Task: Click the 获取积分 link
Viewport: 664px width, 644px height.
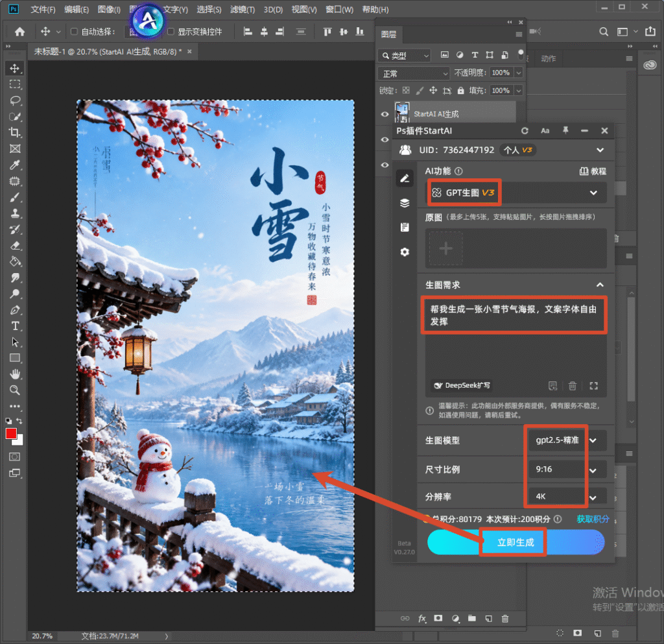Action: tap(593, 519)
